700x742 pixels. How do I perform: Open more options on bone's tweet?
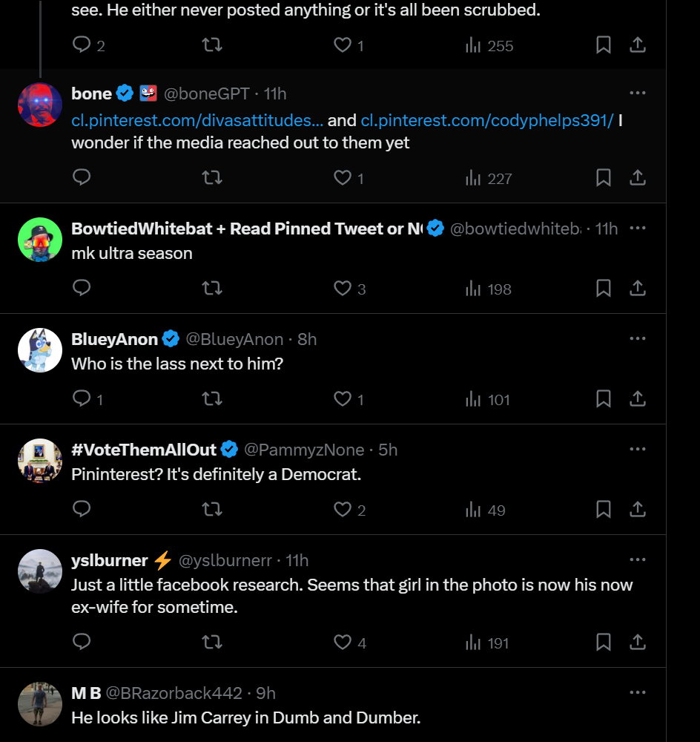tap(638, 93)
